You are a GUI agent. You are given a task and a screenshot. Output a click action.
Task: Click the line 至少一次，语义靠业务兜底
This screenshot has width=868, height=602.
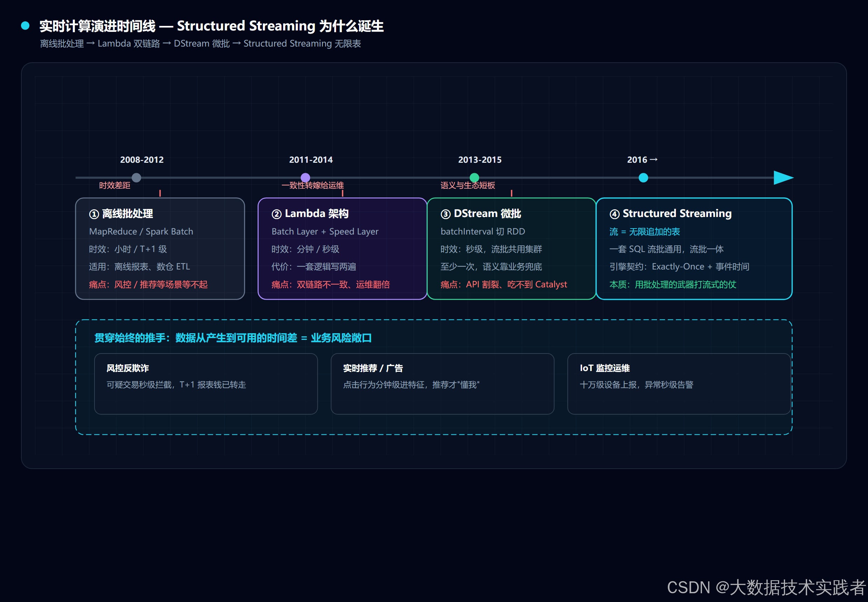(x=491, y=267)
